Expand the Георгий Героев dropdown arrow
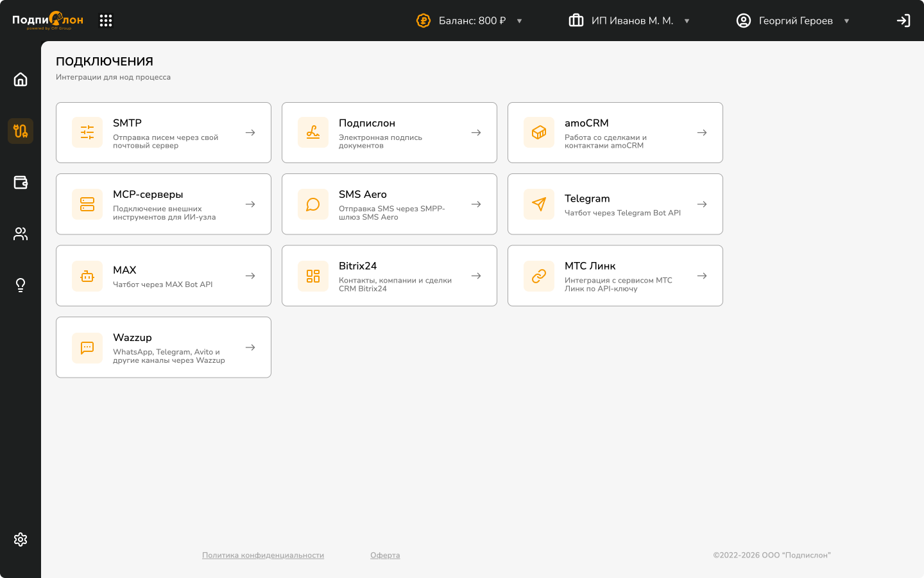This screenshot has height=578, width=924. click(846, 21)
